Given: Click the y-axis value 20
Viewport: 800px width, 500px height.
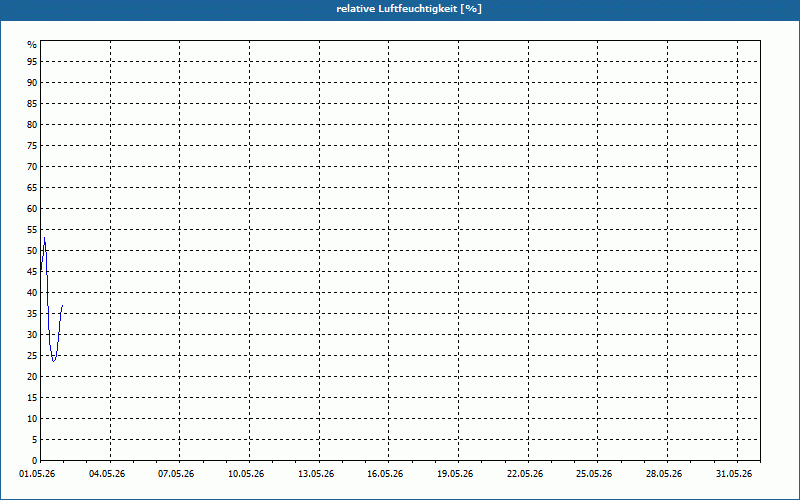Looking at the screenshot, I should (x=32, y=377).
